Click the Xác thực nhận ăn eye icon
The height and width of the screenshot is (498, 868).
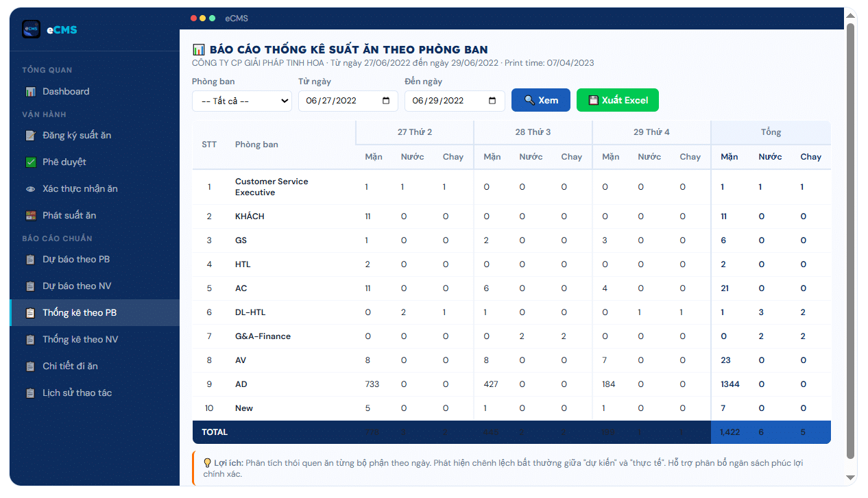(30, 189)
